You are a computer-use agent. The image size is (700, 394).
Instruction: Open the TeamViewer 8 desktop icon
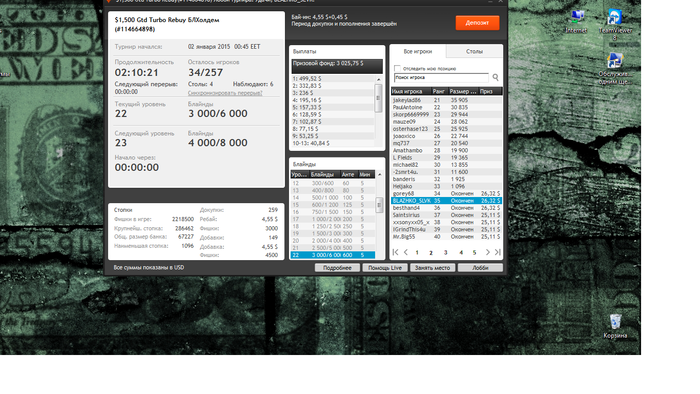click(615, 25)
